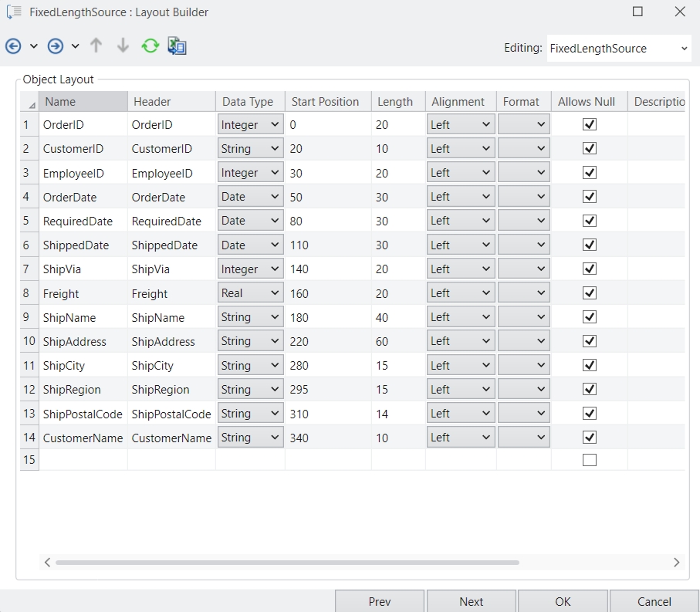The height and width of the screenshot is (612, 700).
Task: Check Allows Null in empty row 15
Action: pyautogui.click(x=590, y=461)
